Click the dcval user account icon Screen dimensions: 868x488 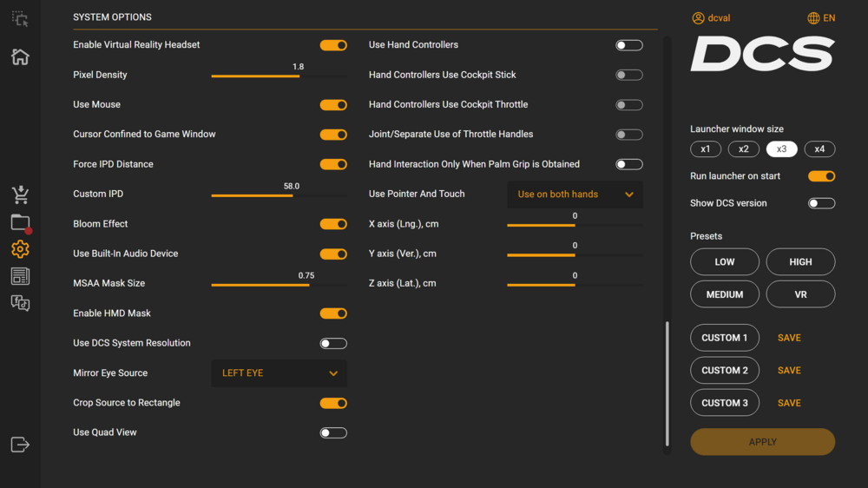pos(698,18)
